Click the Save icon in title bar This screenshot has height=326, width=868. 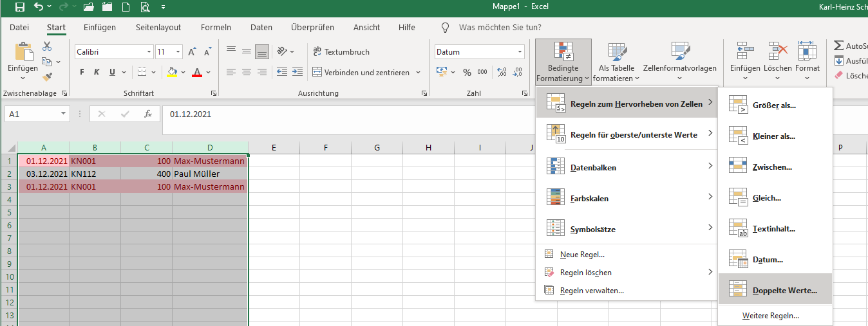pos(19,8)
